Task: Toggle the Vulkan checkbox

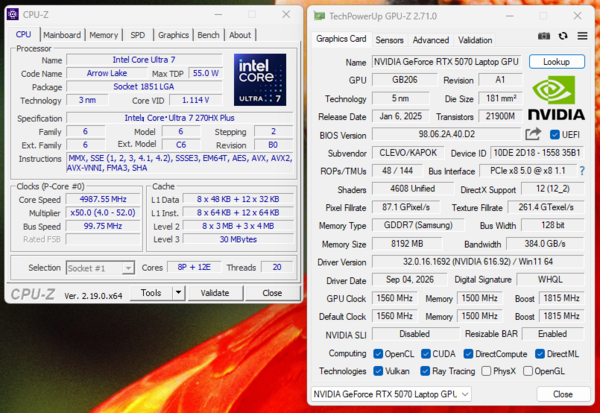Action: (378, 371)
